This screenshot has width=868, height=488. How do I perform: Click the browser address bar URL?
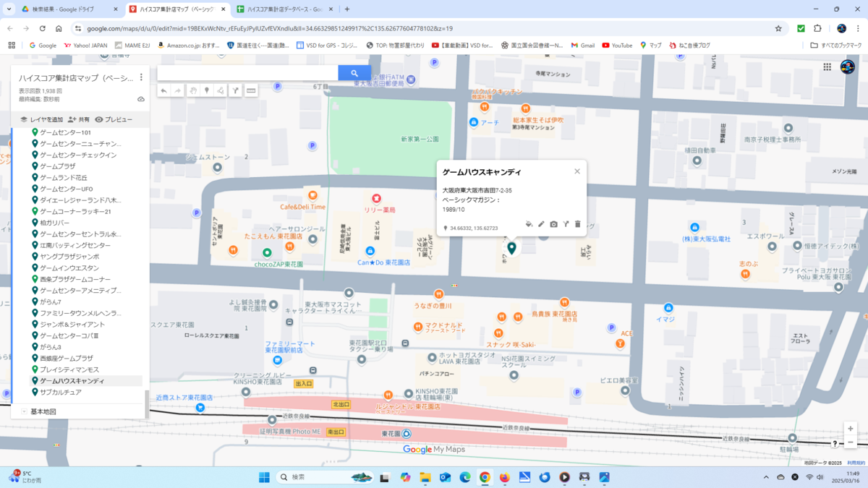[x=270, y=28]
